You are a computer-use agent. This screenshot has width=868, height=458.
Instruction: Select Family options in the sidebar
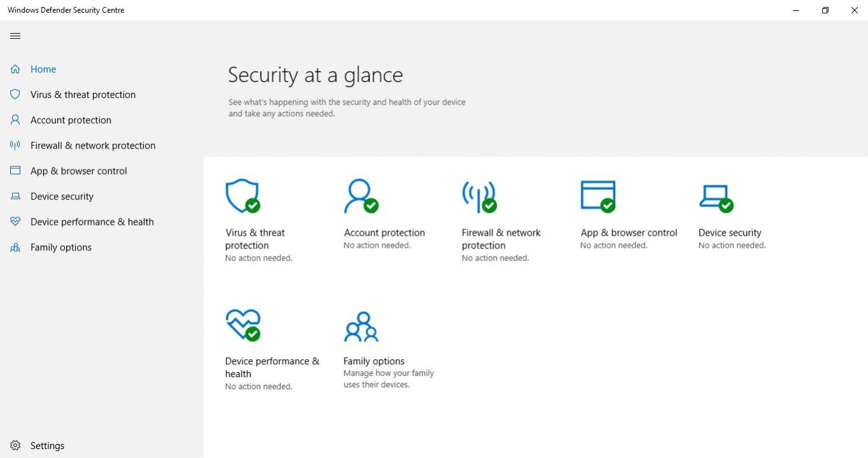61,247
